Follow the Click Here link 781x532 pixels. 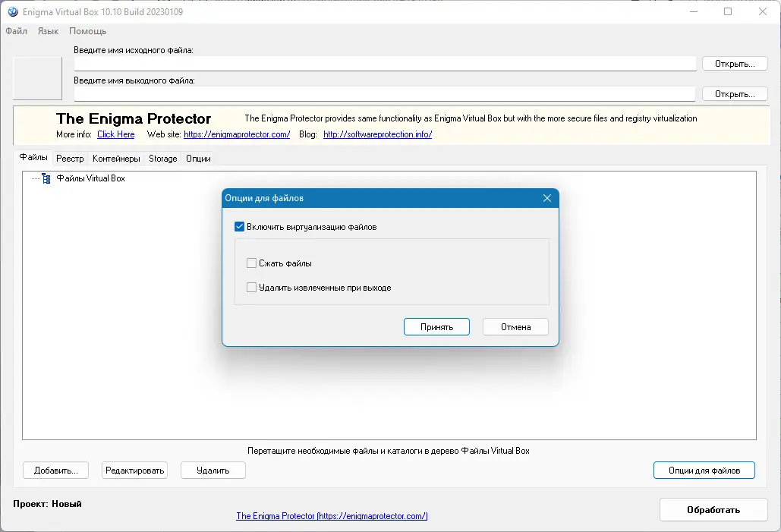click(115, 134)
